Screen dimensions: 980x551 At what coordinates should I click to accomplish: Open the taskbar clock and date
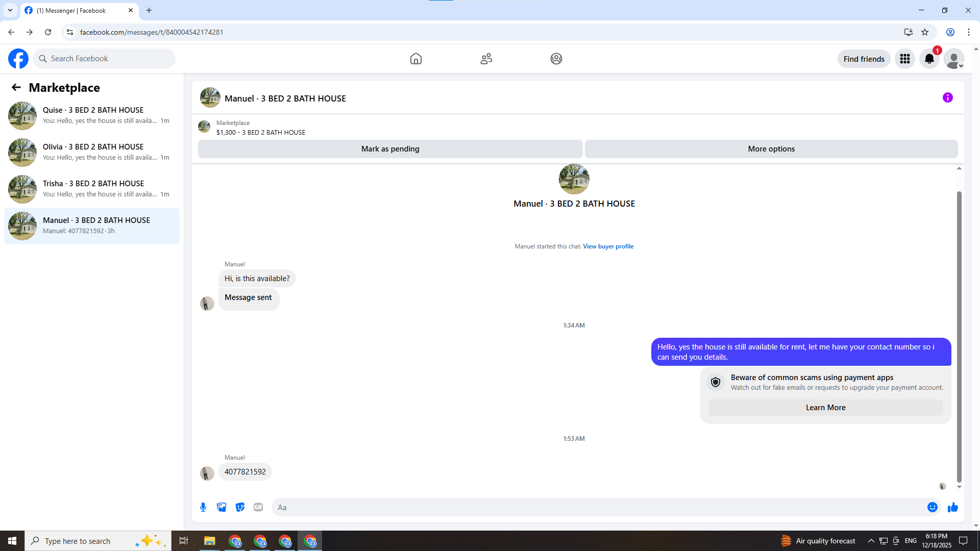coord(937,541)
